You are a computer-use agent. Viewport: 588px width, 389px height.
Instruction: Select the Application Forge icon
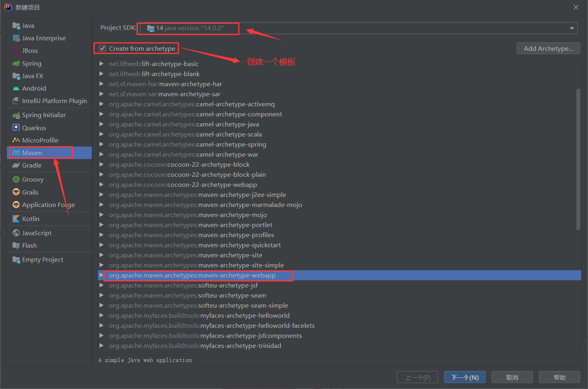pos(16,205)
